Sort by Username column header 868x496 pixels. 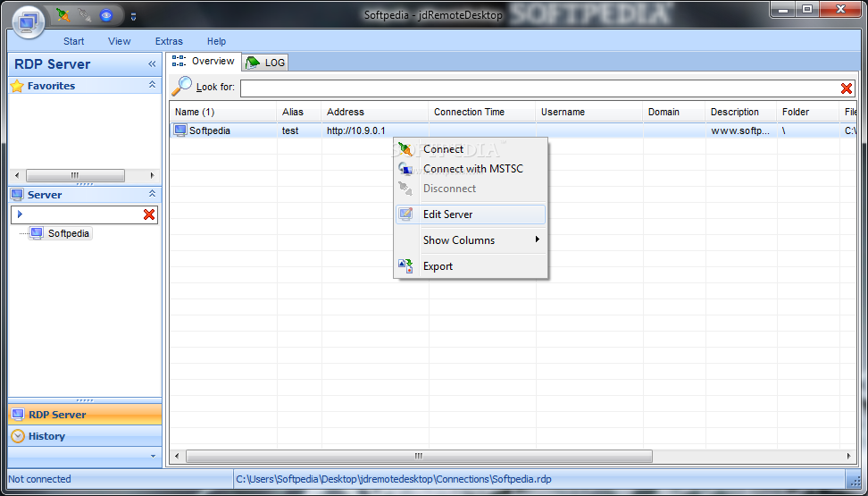(x=589, y=112)
